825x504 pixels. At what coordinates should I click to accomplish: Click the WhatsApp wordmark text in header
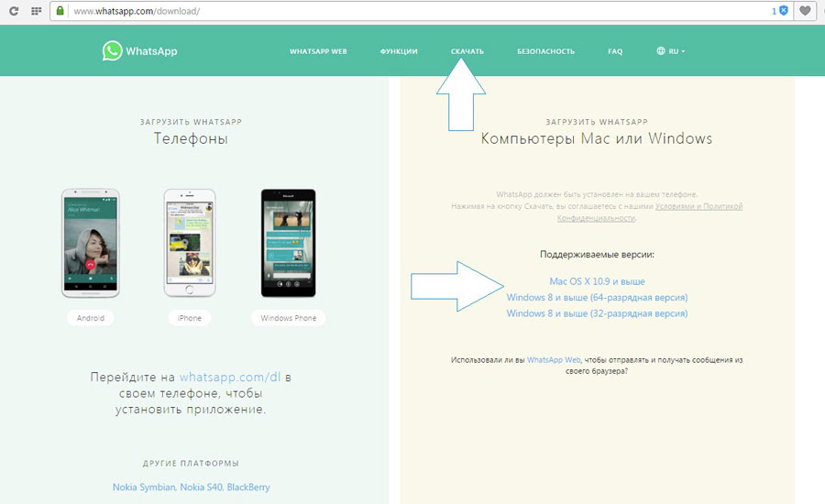(x=151, y=51)
